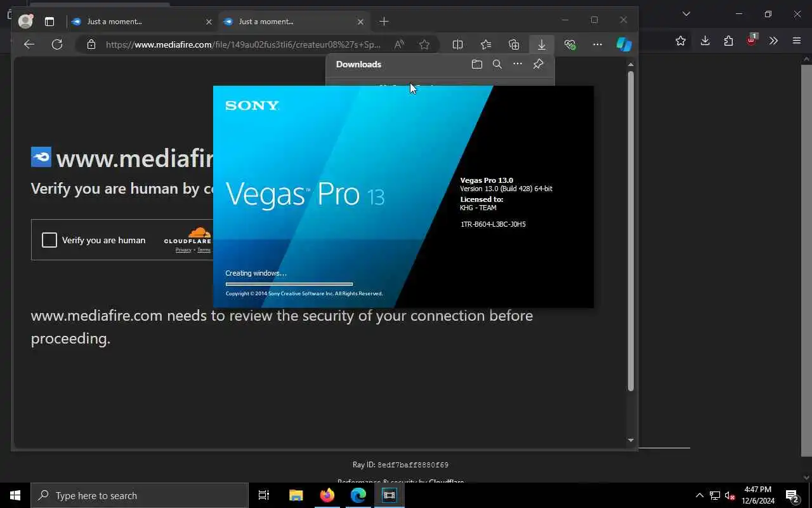Viewport: 812px width, 508px height.
Task: Select the leftmost Just a moment tab
Action: coord(142,22)
